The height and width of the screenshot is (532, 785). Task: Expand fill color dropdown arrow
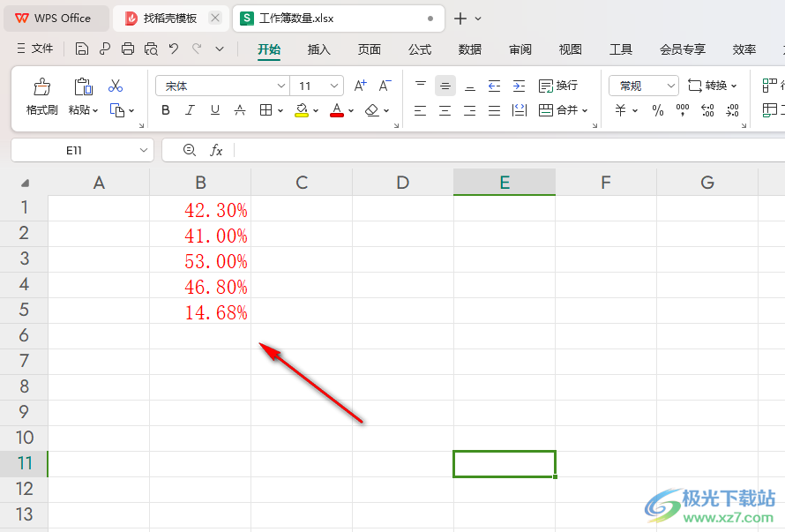pyautogui.click(x=316, y=110)
